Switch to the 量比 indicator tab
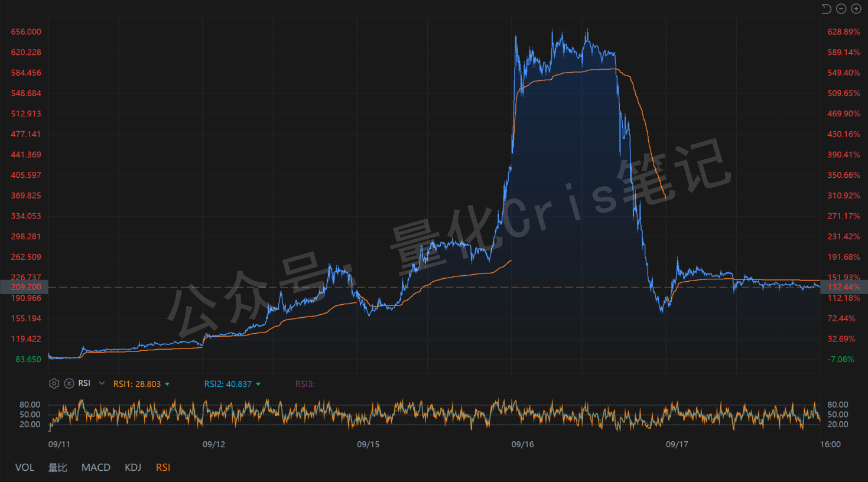This screenshot has width=868, height=482. (58, 467)
